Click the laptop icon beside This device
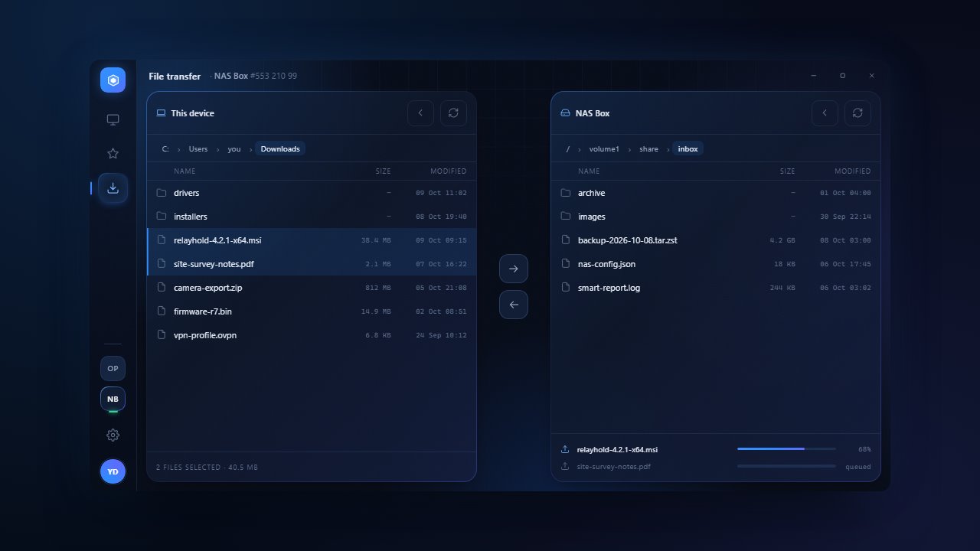 pos(161,113)
